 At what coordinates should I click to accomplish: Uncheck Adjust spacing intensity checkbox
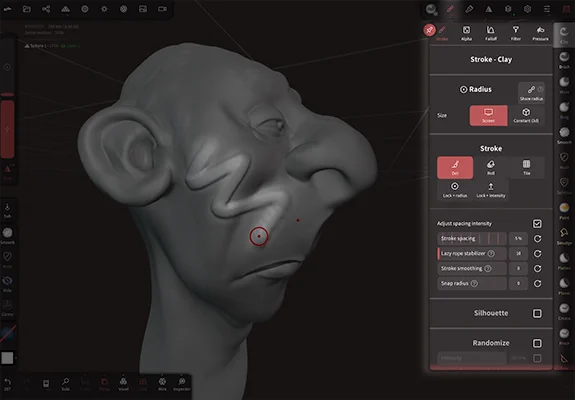pyautogui.click(x=537, y=224)
